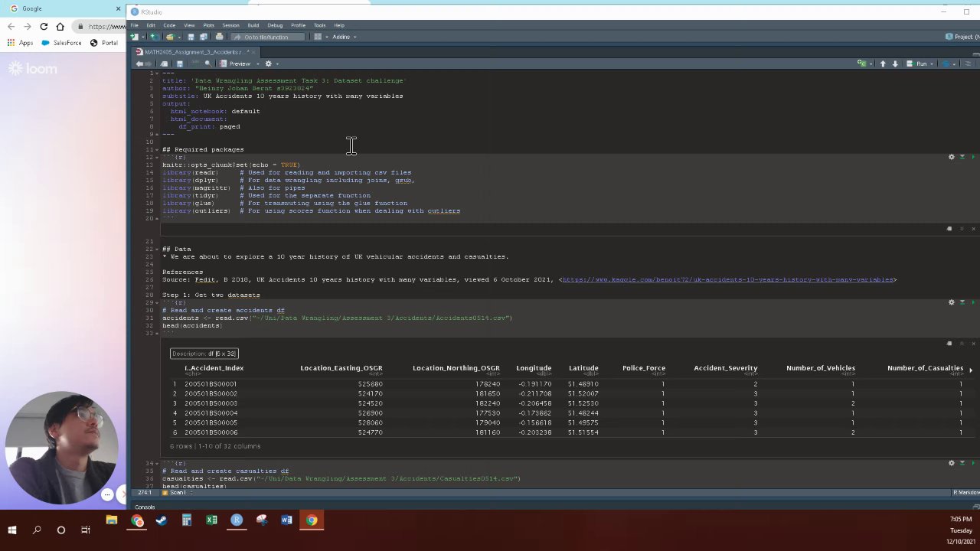Open chunk options gear for accidents chunk
The image size is (980, 551).
click(x=952, y=302)
